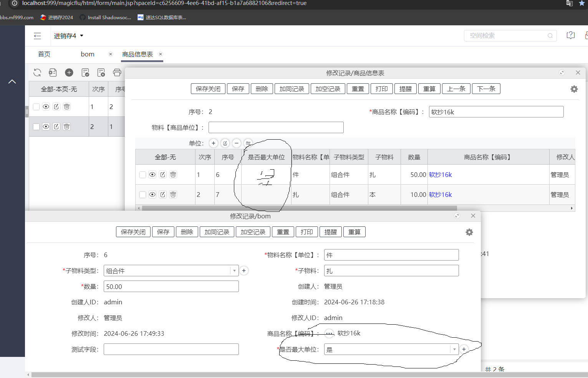The image size is (588, 378).
Task: Close the 商品信息表 tab
Action: click(x=161, y=54)
